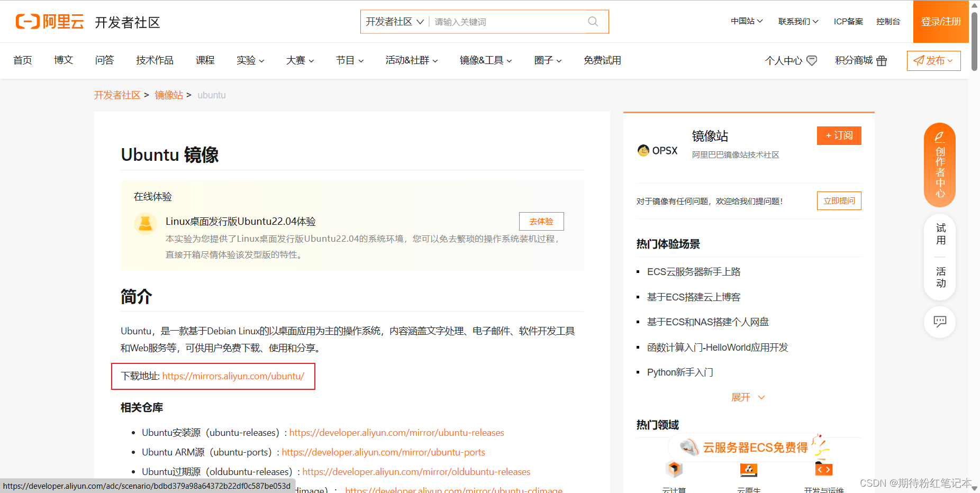Expand the 实验 nav menu
This screenshot has height=493, width=980.
coord(250,60)
